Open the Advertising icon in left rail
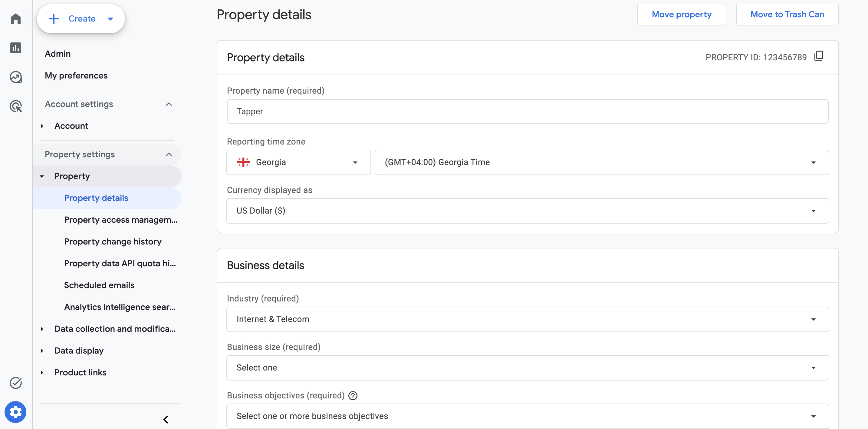 coord(15,106)
